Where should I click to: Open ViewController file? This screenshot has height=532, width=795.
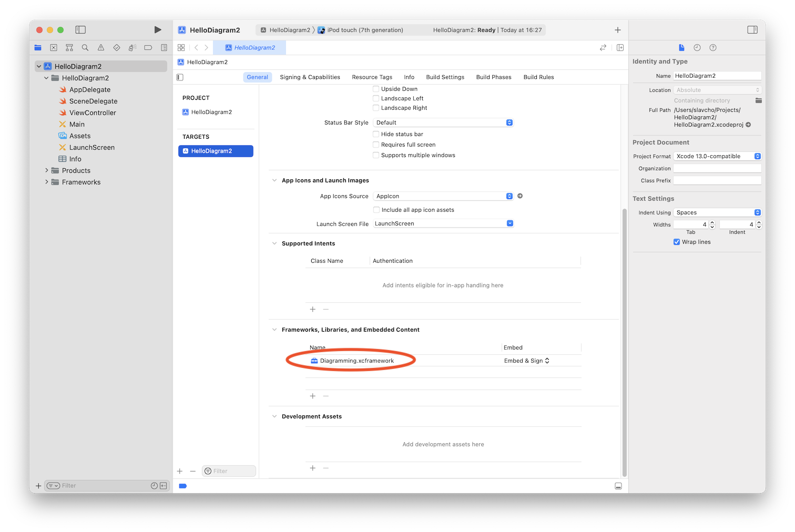click(93, 112)
